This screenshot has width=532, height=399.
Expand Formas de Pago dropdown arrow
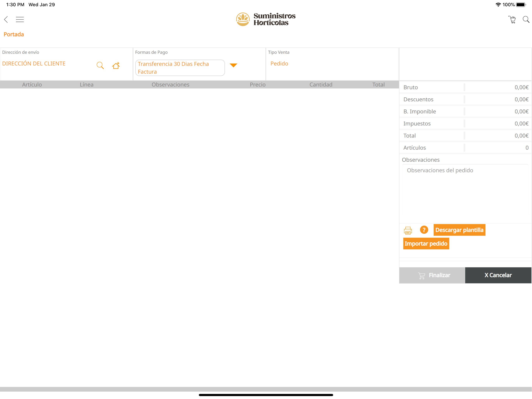(x=233, y=65)
